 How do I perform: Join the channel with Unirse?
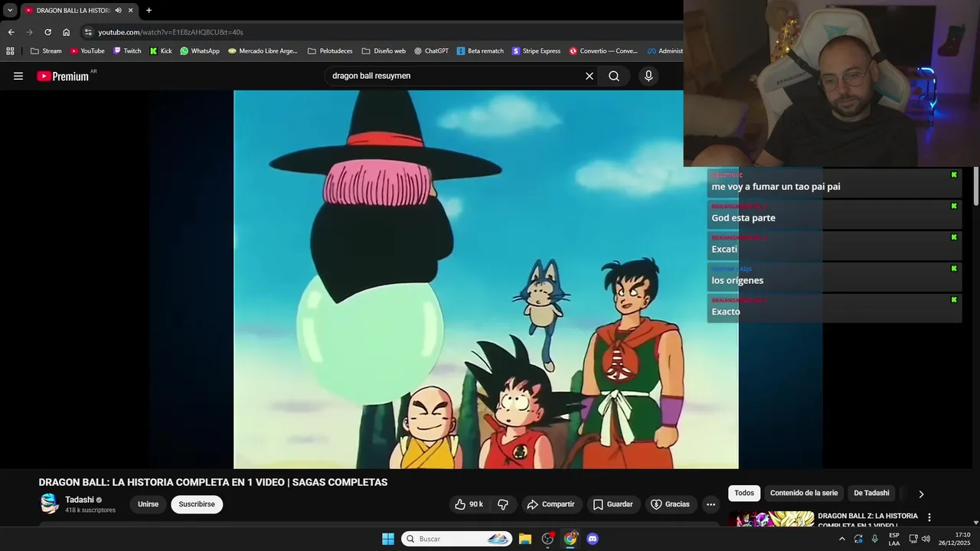[x=148, y=504]
